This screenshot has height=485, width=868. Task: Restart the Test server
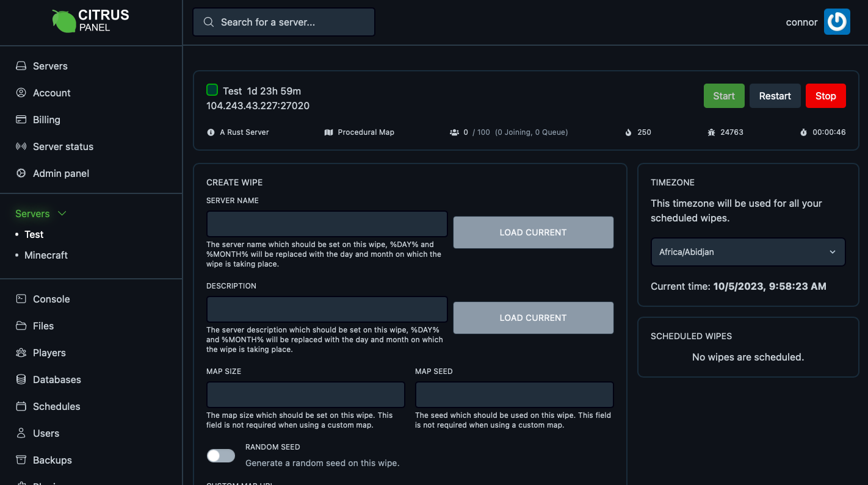[x=775, y=96]
